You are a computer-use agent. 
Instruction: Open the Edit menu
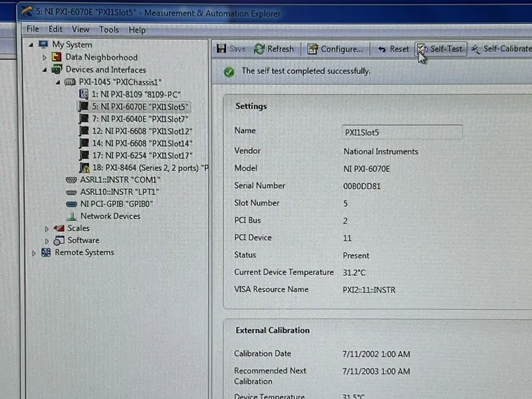coord(55,29)
